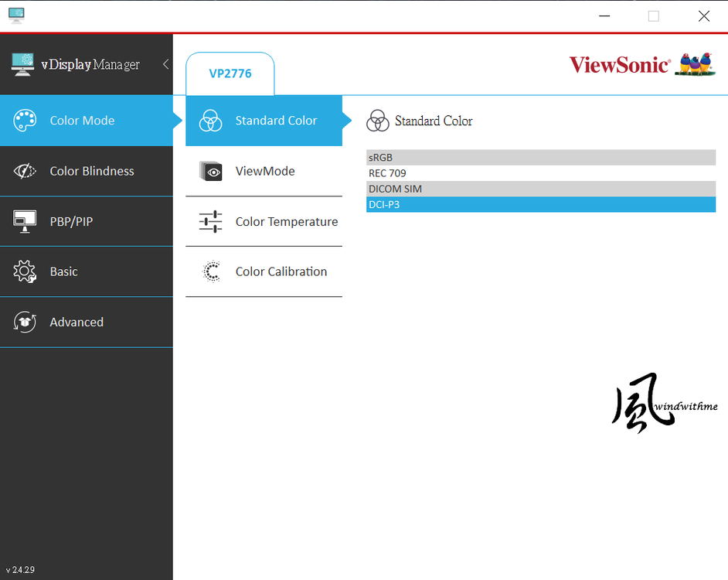Select the sRGB color preset

(x=540, y=158)
